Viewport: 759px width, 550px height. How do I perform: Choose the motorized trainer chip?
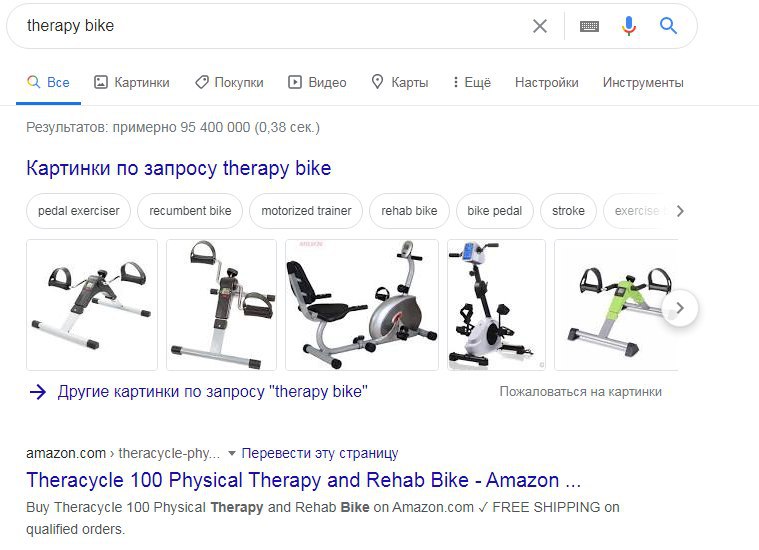point(306,211)
